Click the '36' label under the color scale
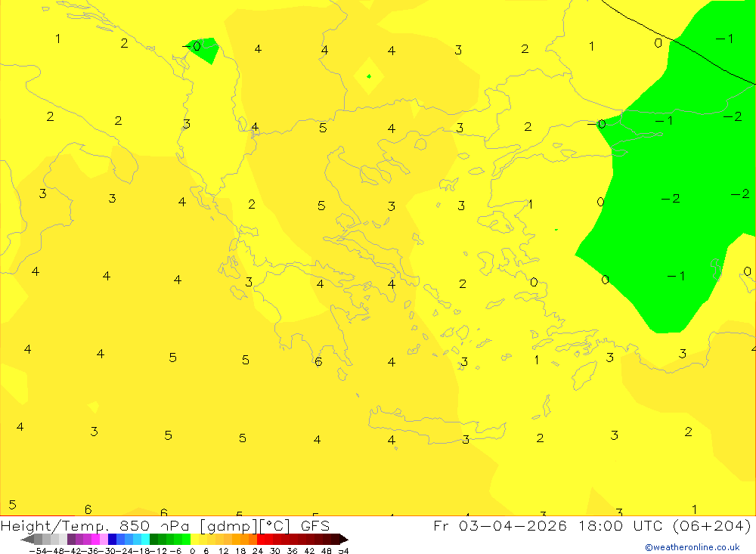 click(x=292, y=551)
